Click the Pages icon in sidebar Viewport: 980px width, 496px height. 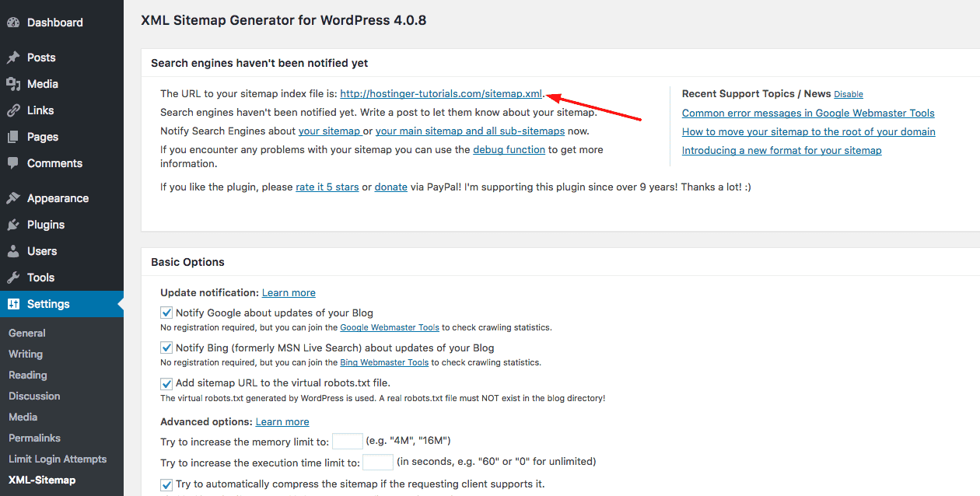click(x=13, y=137)
